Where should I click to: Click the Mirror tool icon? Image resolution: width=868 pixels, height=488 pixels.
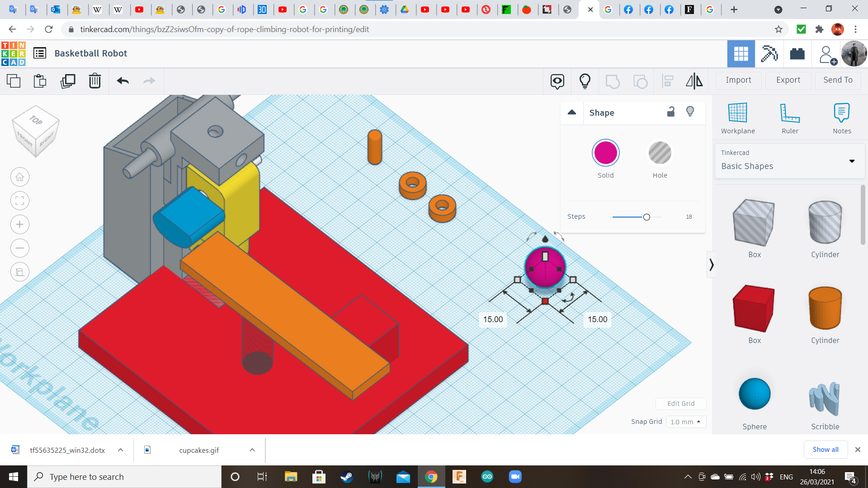click(694, 81)
